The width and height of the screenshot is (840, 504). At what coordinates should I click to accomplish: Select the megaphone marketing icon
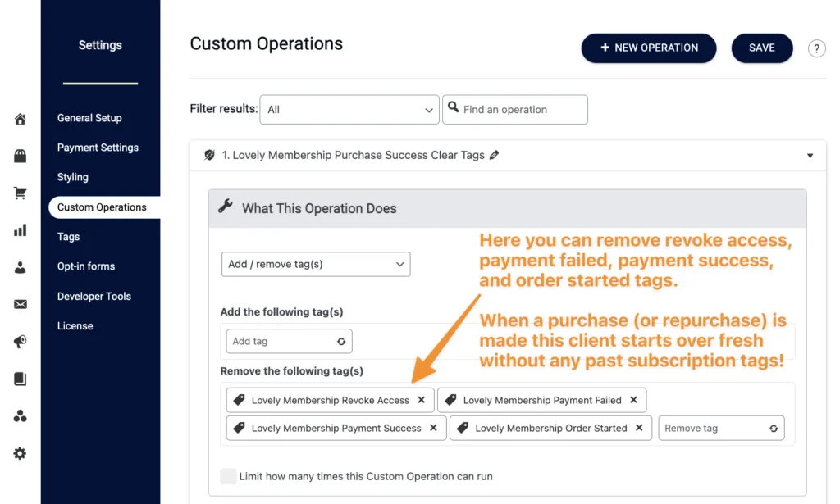point(20,342)
